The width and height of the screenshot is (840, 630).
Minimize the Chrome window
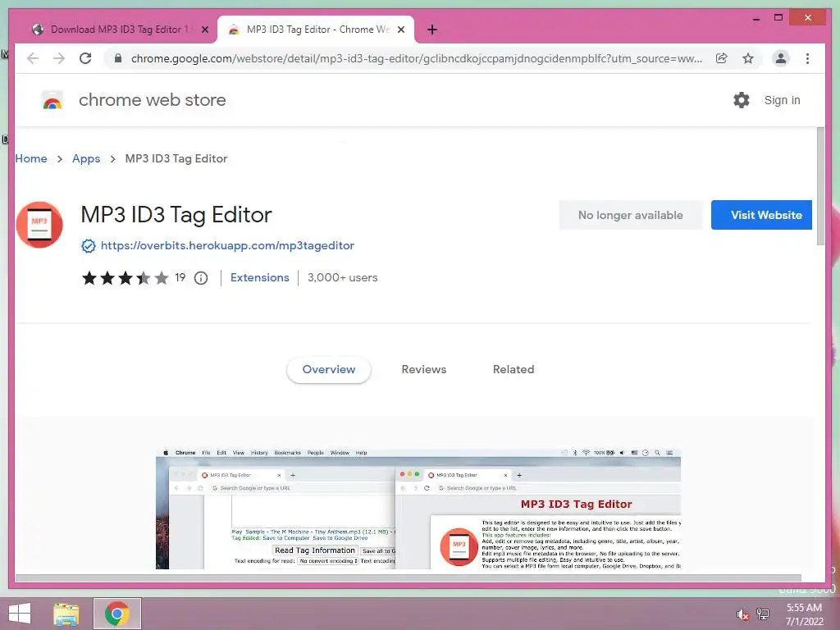pos(756,18)
